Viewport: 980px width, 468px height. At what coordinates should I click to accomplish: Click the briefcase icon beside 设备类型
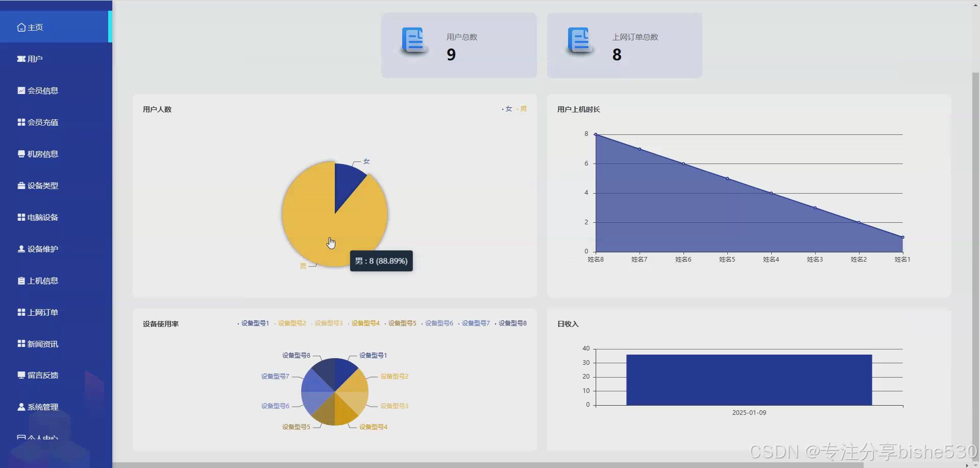(x=21, y=185)
